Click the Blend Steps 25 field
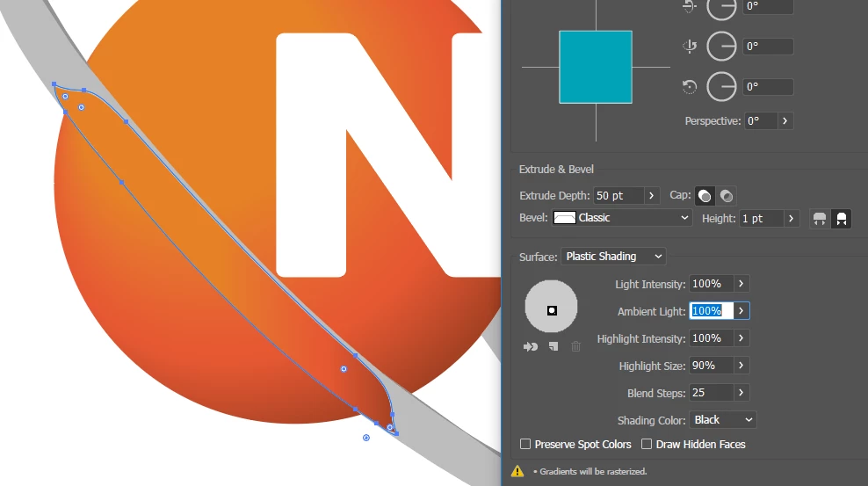 pyautogui.click(x=712, y=393)
